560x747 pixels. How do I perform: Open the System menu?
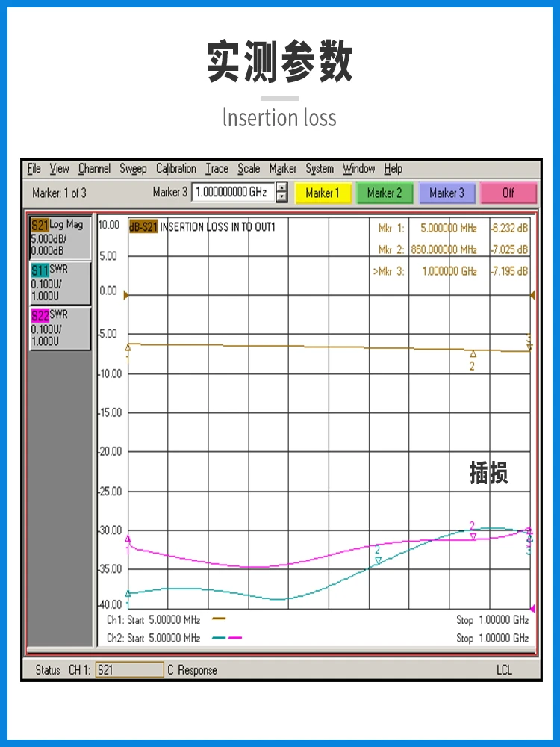point(320,169)
